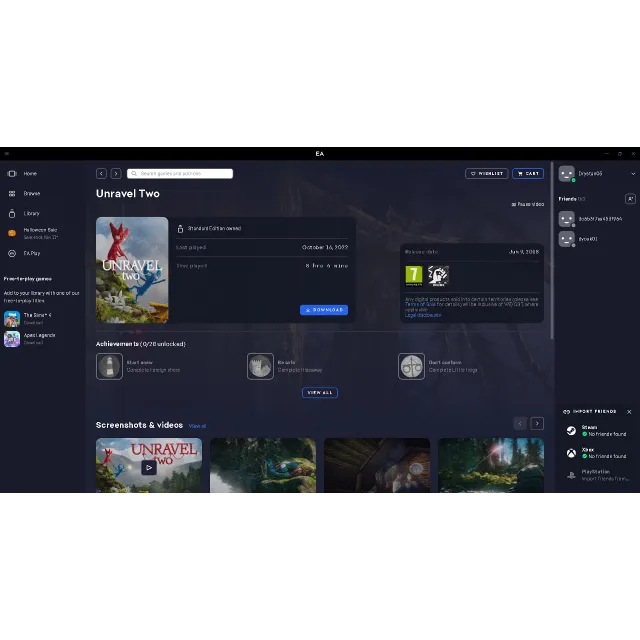The image size is (640, 640).
Task: Expand the account profile dropdown chevron
Action: pos(633,173)
